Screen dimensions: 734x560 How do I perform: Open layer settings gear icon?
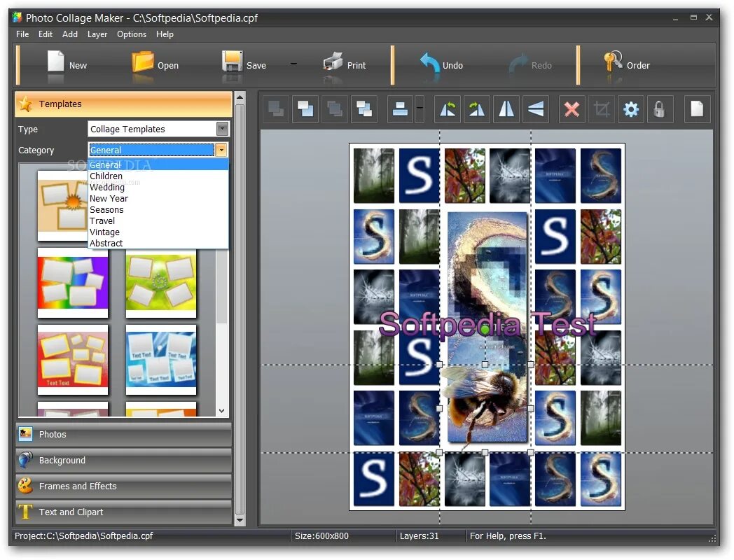click(630, 109)
